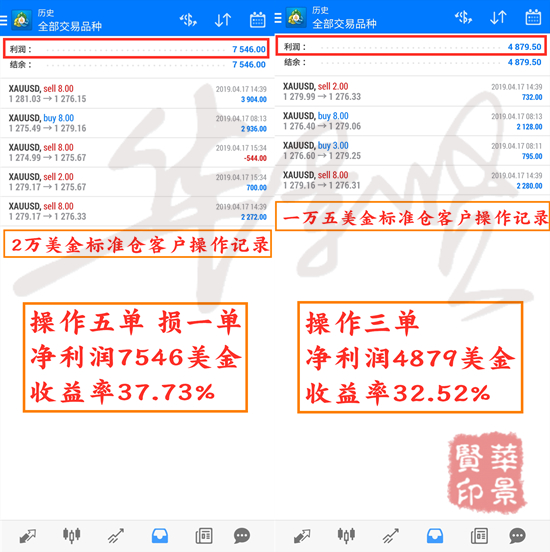Select XAUUSD buy 8.00 trade with profit 2 128.00
The height and width of the screenshot is (552, 550).
412,121
